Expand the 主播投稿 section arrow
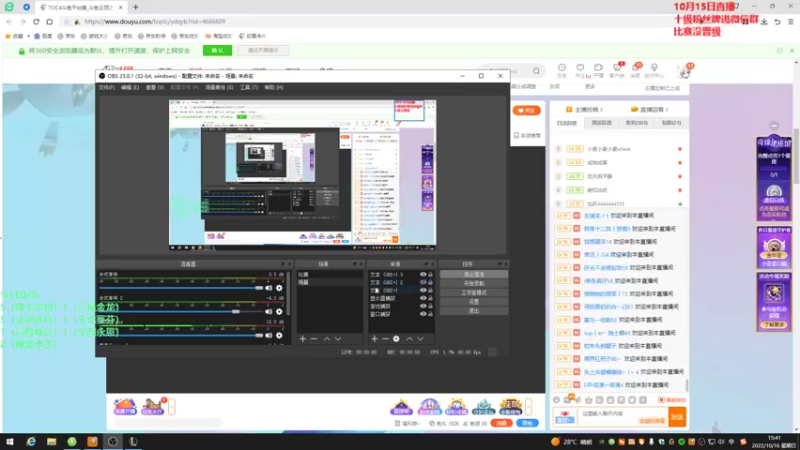The image size is (800, 450). [x=602, y=110]
